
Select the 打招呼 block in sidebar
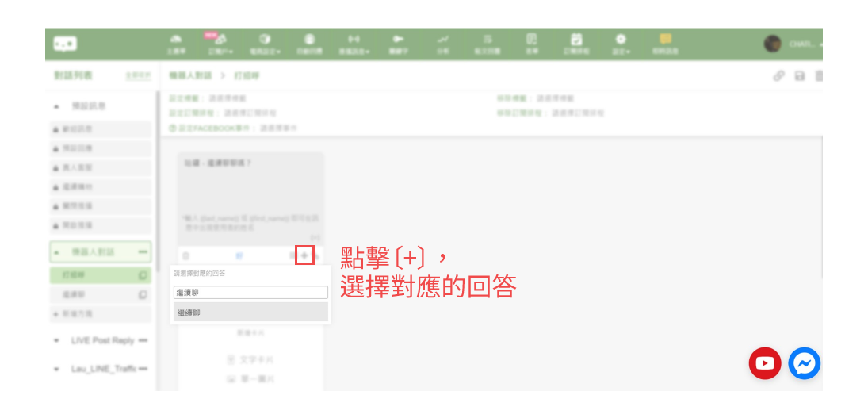(x=100, y=276)
